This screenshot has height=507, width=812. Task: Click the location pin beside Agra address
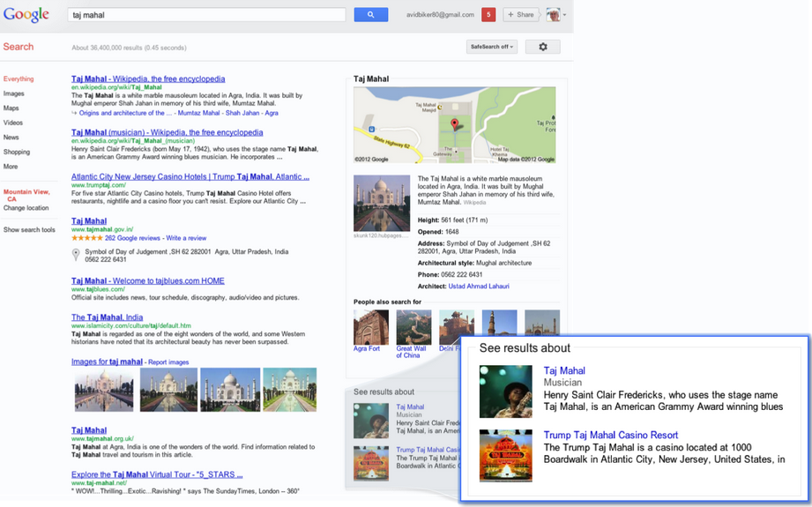[x=76, y=255]
